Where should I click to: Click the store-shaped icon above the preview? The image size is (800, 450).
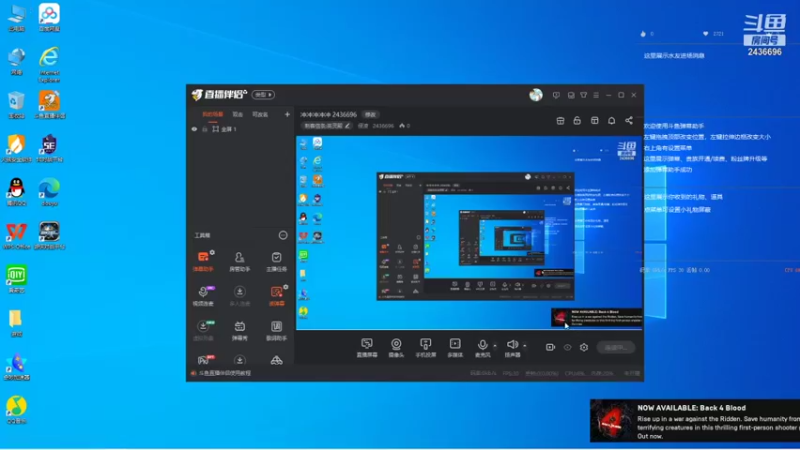560,120
